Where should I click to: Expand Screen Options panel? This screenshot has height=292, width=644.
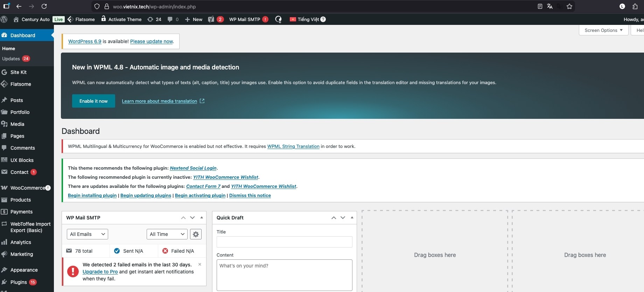coord(603,30)
